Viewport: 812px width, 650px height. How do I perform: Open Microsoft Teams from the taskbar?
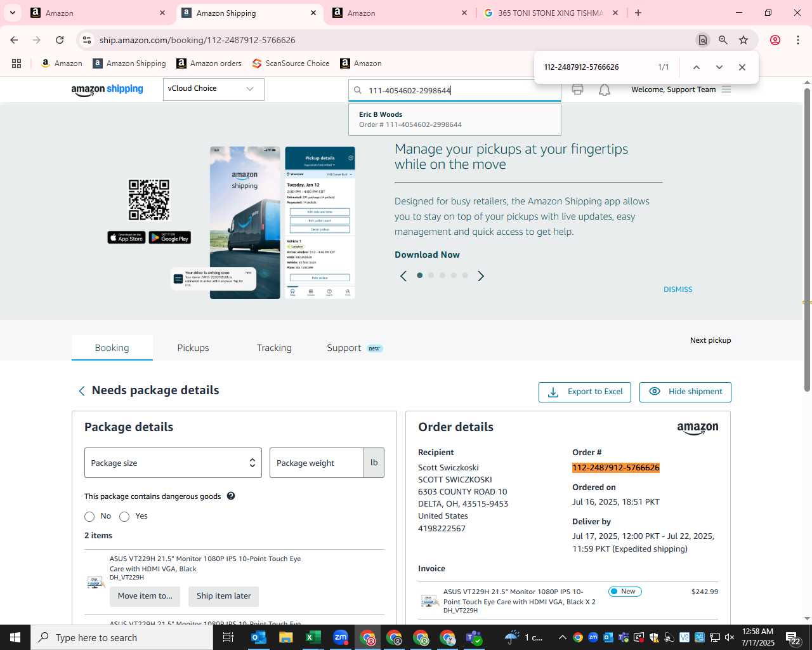[474, 637]
